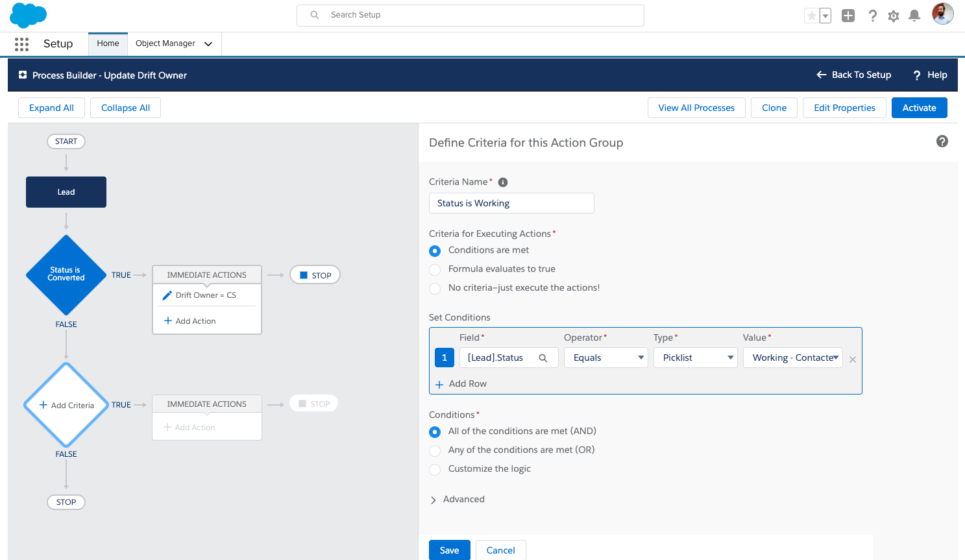The width and height of the screenshot is (965, 560).
Task: Open the favorites star icon
Action: [x=811, y=16]
